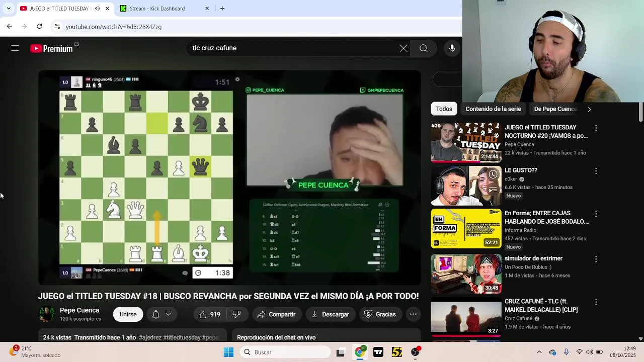The height and width of the screenshot is (362, 644).
Task: Open the tab search dropdown in Chrome
Action: (8, 9)
